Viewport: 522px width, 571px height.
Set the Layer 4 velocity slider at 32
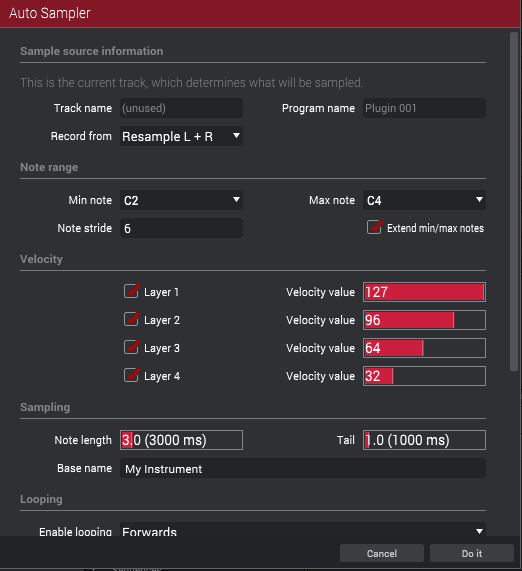click(x=424, y=376)
